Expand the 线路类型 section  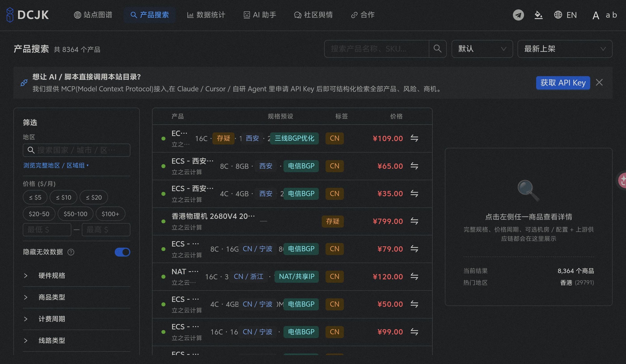[x=76, y=340]
